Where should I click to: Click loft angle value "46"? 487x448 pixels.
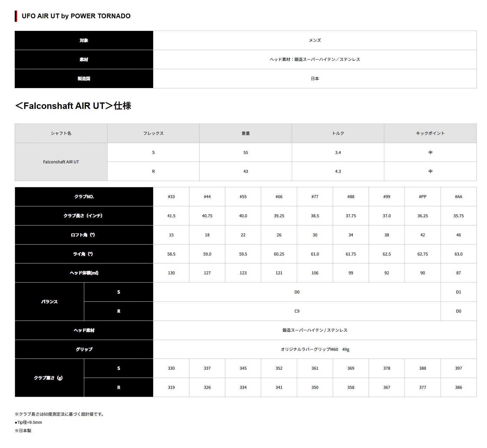(458, 235)
